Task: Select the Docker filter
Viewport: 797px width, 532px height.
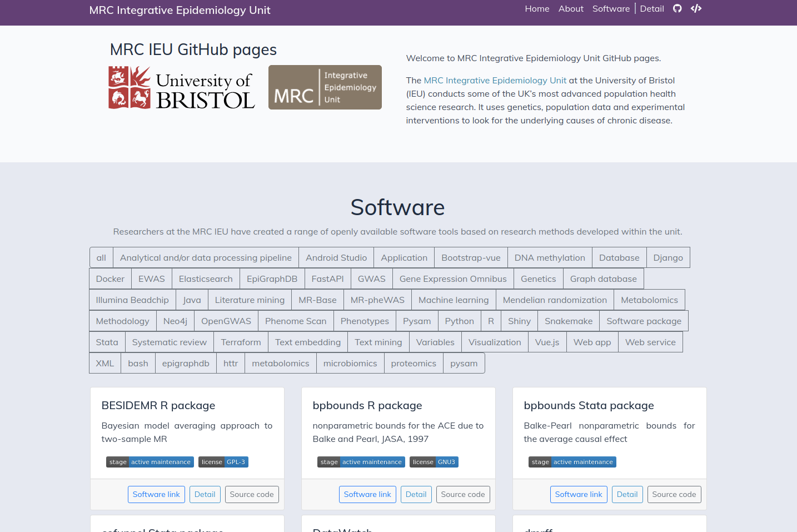Action: (x=110, y=279)
